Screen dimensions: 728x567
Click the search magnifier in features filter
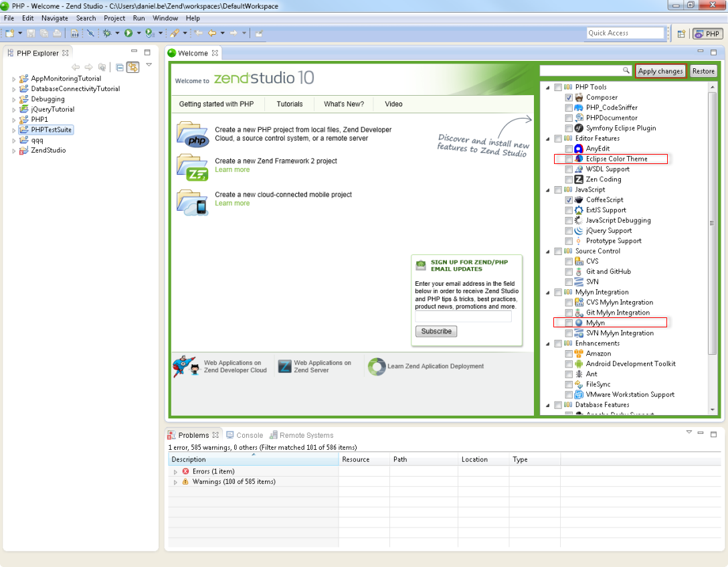626,70
